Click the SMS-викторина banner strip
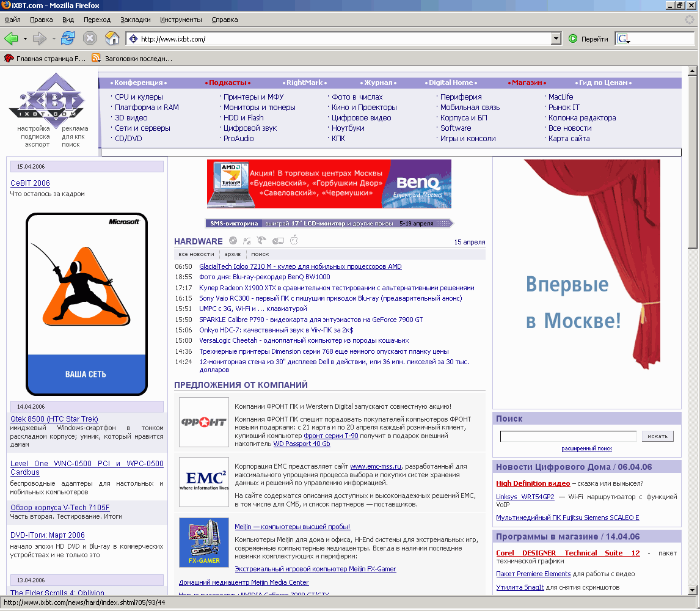The height and width of the screenshot is (611, 700). click(x=329, y=223)
